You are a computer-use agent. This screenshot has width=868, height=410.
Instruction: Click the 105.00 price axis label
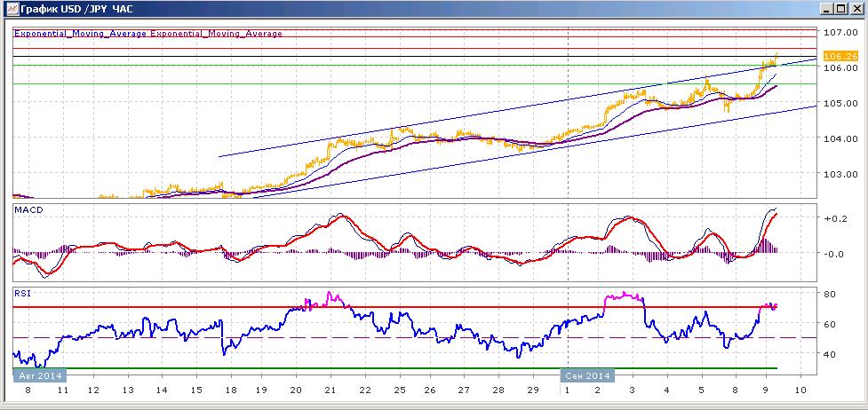840,103
